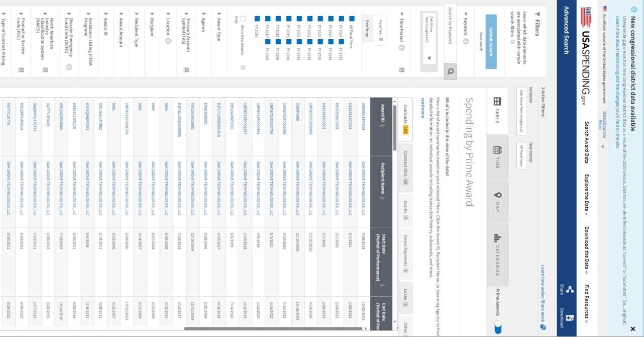Expand the Recipient Type filter
Image resolution: width=644 pixels, height=337 pixels.
(x=136, y=14)
